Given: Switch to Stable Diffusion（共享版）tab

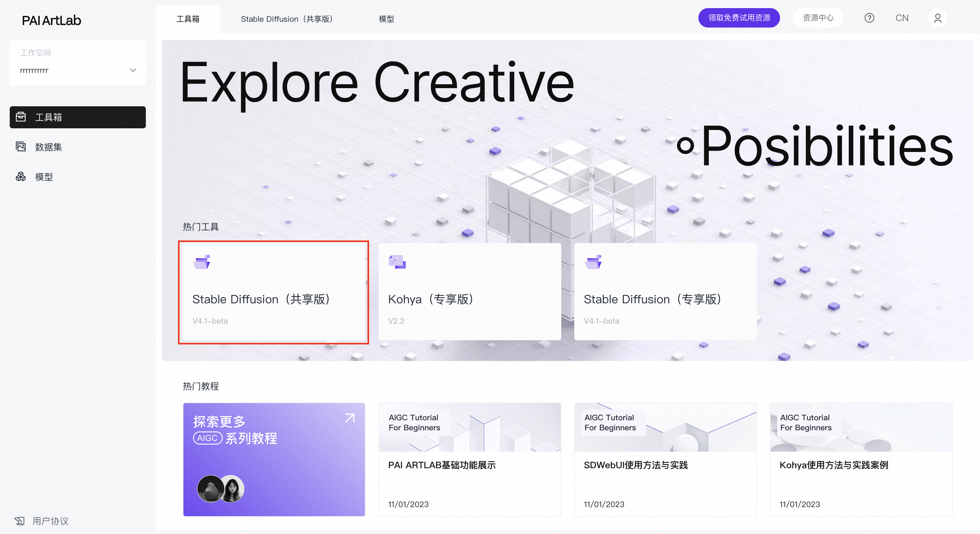Looking at the screenshot, I should [x=287, y=19].
